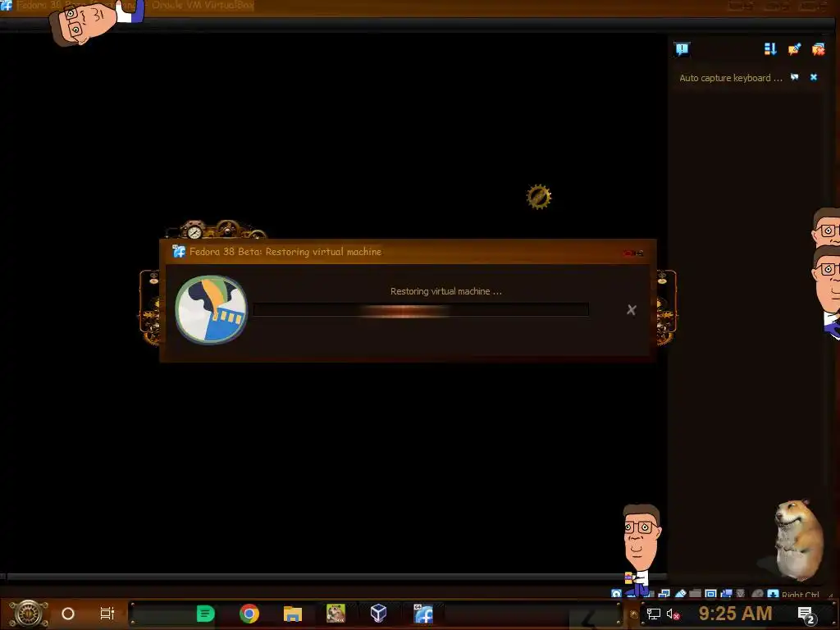Open Task View from the taskbar
Image resolution: width=840 pixels, height=630 pixels.
pos(107,614)
